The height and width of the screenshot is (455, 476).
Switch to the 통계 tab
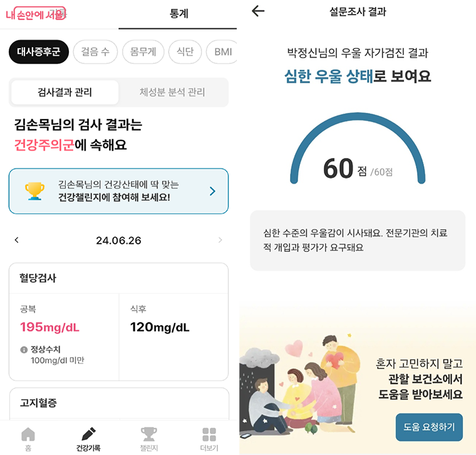[178, 14]
